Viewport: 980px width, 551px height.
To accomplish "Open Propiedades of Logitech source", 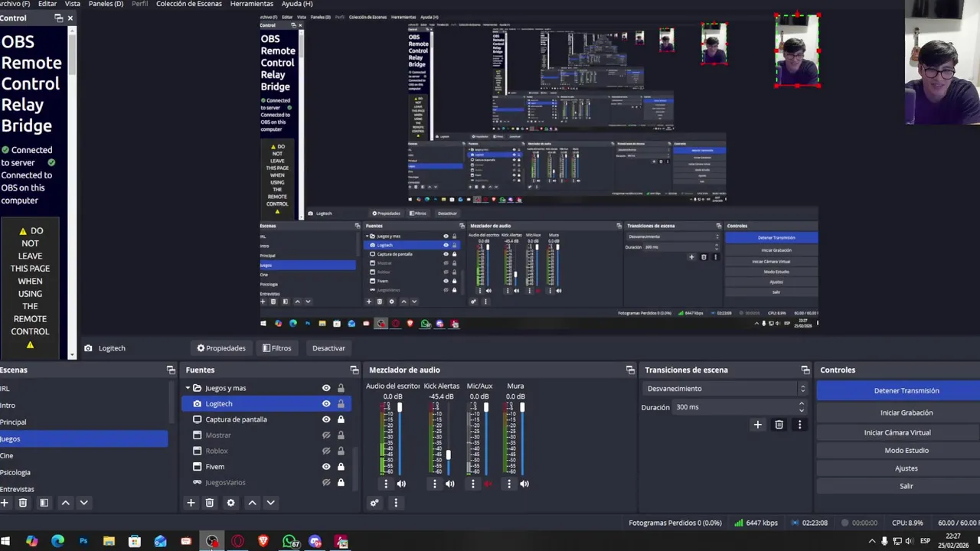I will pos(221,348).
